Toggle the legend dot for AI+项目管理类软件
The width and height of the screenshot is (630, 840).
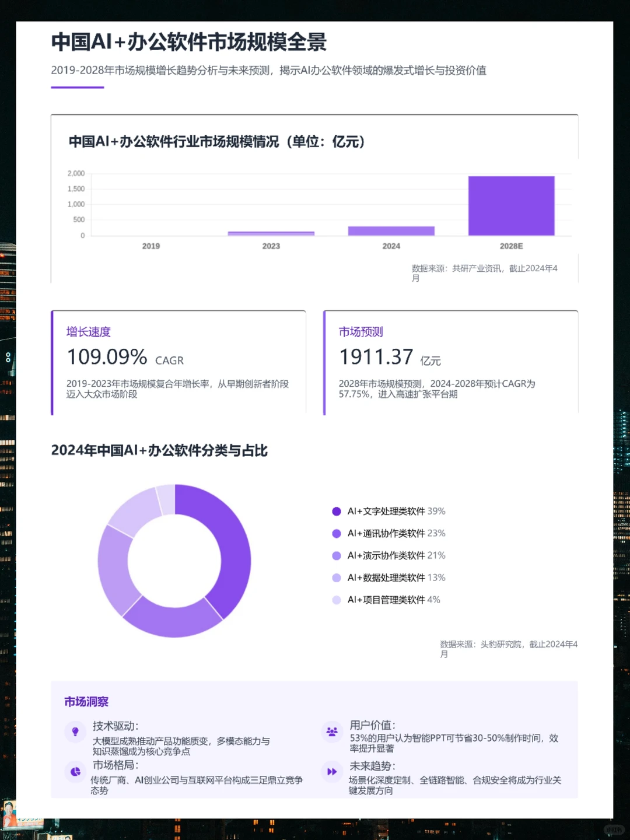click(x=336, y=600)
